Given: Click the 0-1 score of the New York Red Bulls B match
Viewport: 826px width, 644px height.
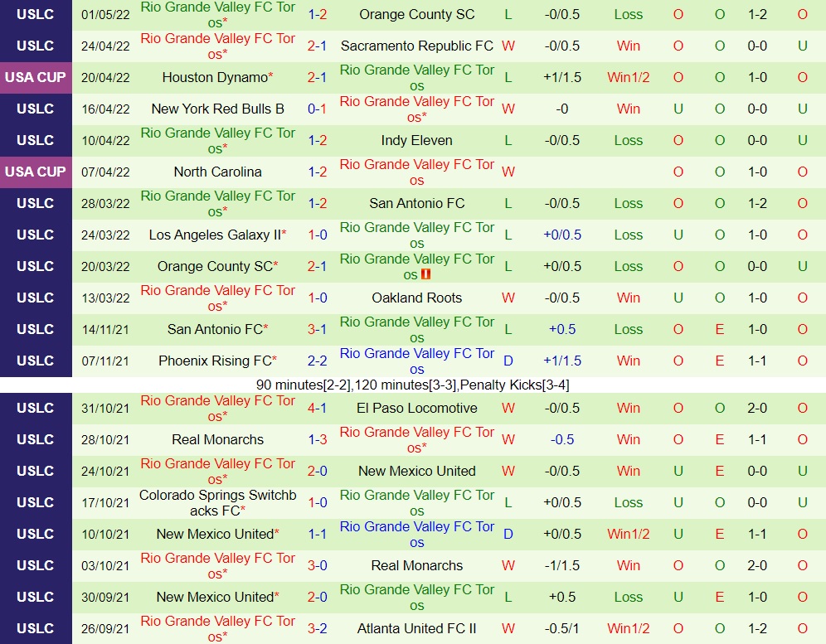Looking at the screenshot, I should coord(317,109).
